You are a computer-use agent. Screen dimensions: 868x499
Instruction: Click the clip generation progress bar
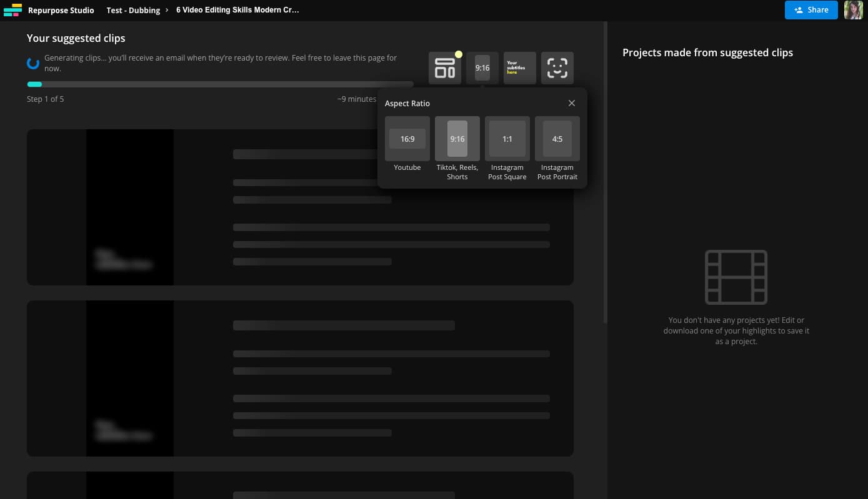220,84
